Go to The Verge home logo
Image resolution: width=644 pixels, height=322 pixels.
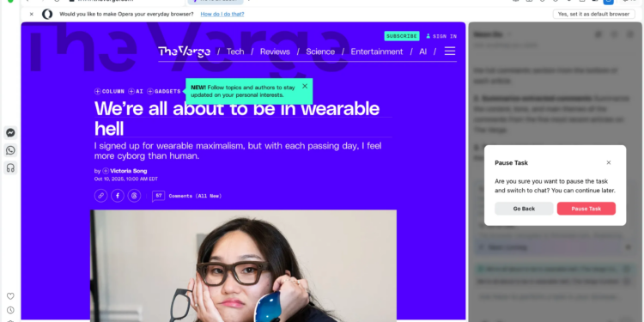tap(185, 52)
